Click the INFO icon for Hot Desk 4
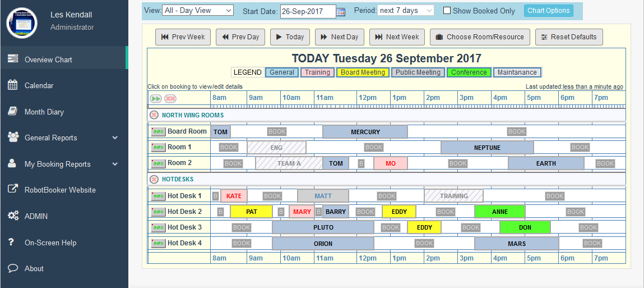The image size is (644, 288). (158, 244)
